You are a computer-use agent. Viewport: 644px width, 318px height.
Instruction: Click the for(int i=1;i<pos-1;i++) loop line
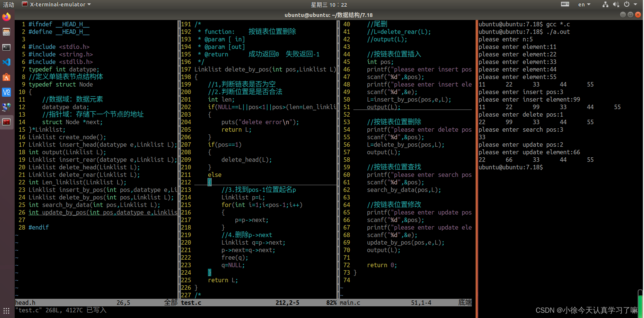click(262, 205)
